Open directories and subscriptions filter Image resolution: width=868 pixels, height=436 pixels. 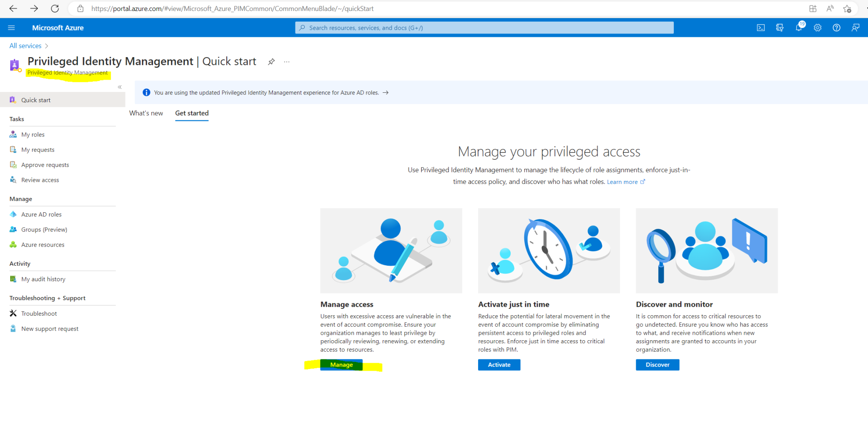tap(780, 27)
